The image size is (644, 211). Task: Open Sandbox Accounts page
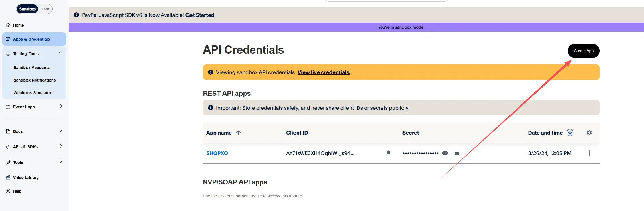click(32, 68)
